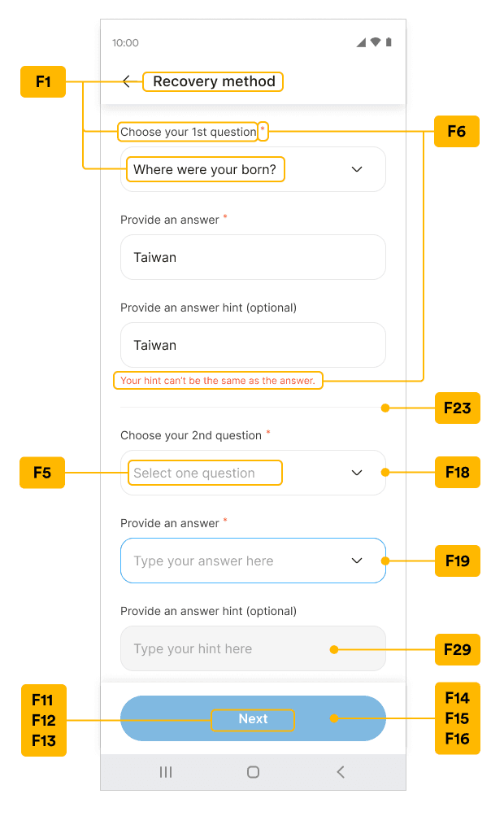Screen dimensions: 504x816
Task: Tap the Wi-Fi icon in status bar
Action: [x=376, y=42]
